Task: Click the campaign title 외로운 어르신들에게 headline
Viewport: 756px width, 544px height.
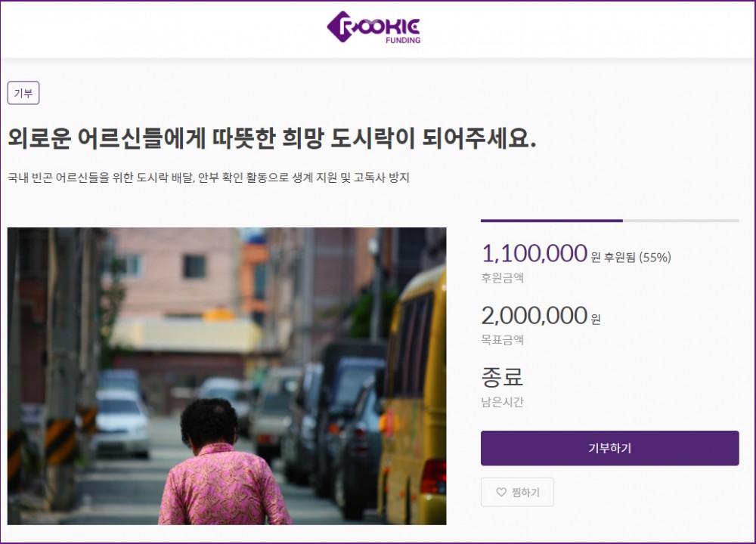Action: [x=272, y=138]
